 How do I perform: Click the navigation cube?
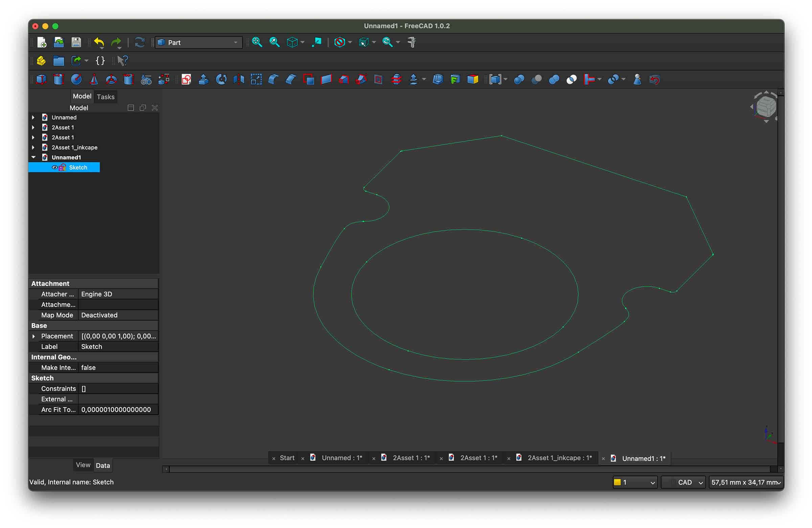point(766,107)
